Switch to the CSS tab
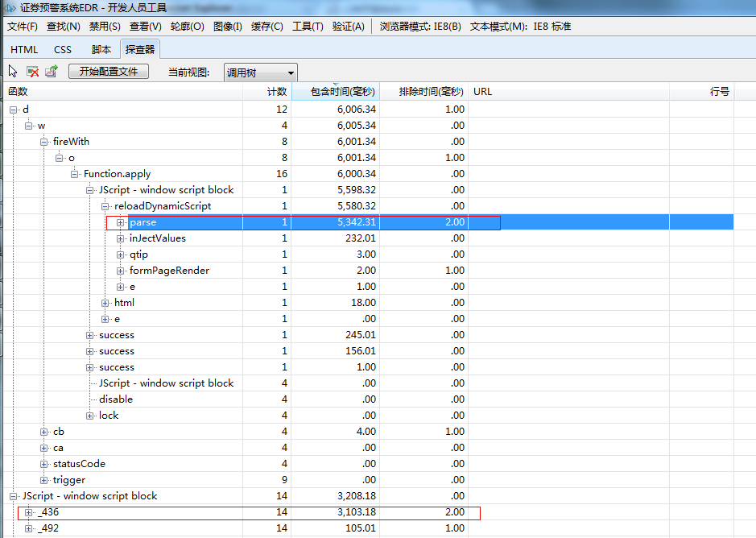Image resolution: width=756 pixels, height=538 pixels. [63, 50]
